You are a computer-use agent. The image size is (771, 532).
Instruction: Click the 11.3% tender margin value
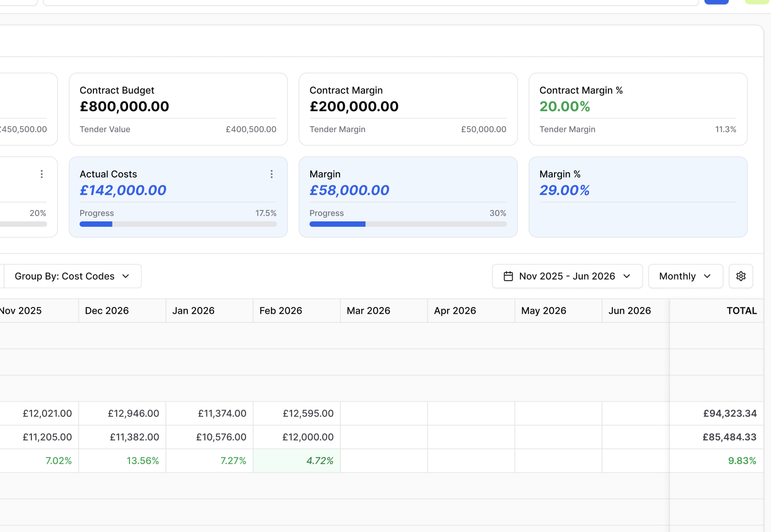(726, 129)
